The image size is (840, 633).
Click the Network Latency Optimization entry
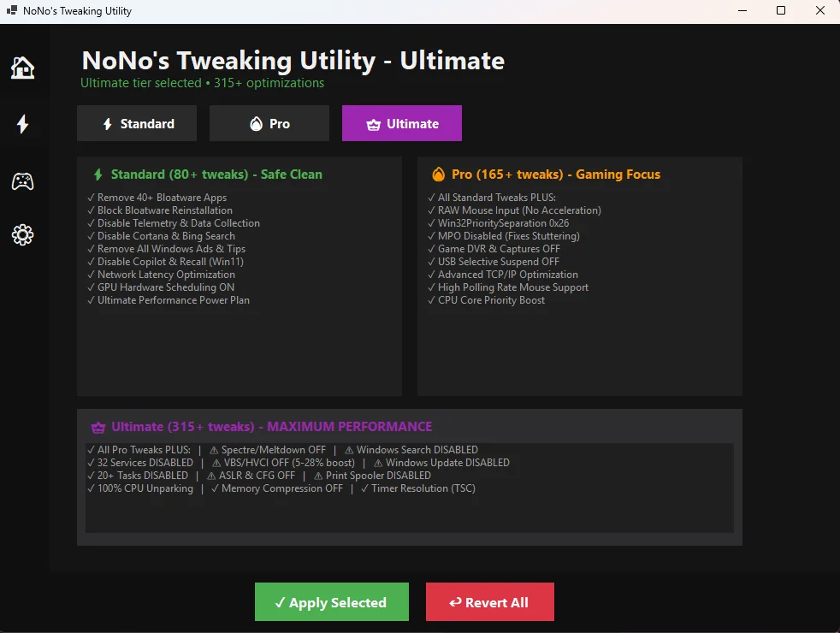tap(163, 274)
